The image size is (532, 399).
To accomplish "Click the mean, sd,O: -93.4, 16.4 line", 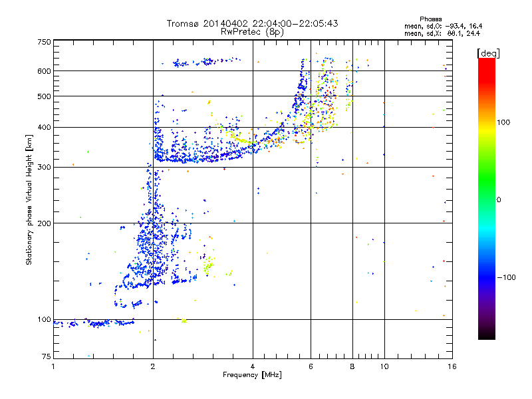I will (x=443, y=26).
